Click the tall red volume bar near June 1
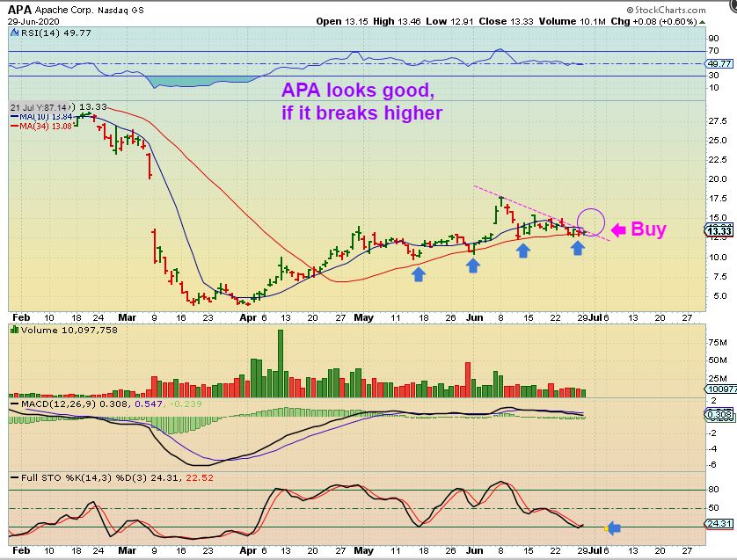Screen dimensions: 737x560 pos(468,380)
